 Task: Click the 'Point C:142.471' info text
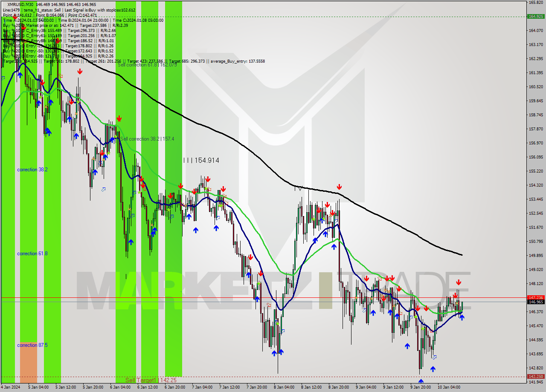tap(81, 15)
